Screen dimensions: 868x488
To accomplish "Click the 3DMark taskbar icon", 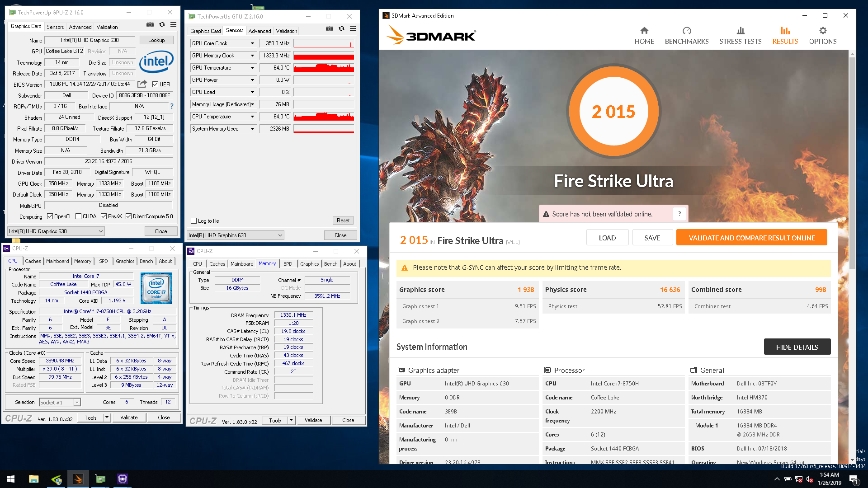I will [x=78, y=479].
